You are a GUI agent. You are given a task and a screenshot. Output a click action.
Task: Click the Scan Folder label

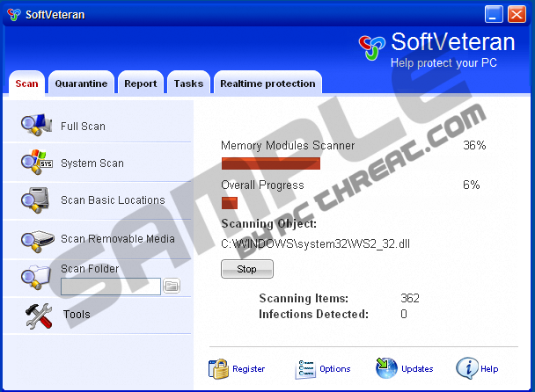pos(90,269)
